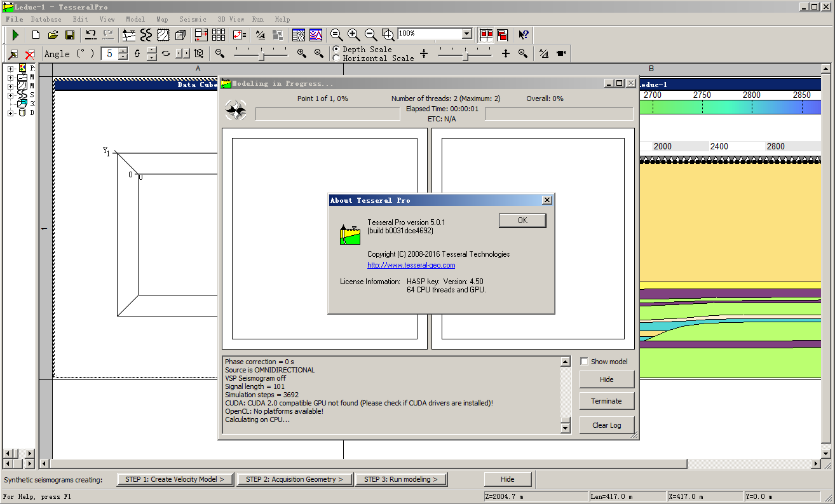This screenshot has width=835, height=504.
Task: Click the grayed Redo arrow icon
Action: click(x=108, y=35)
